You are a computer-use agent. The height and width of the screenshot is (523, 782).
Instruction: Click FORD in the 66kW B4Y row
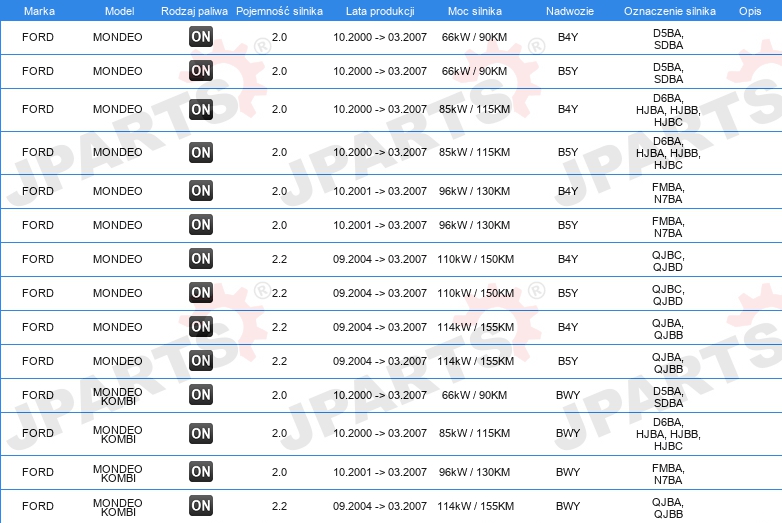38,37
